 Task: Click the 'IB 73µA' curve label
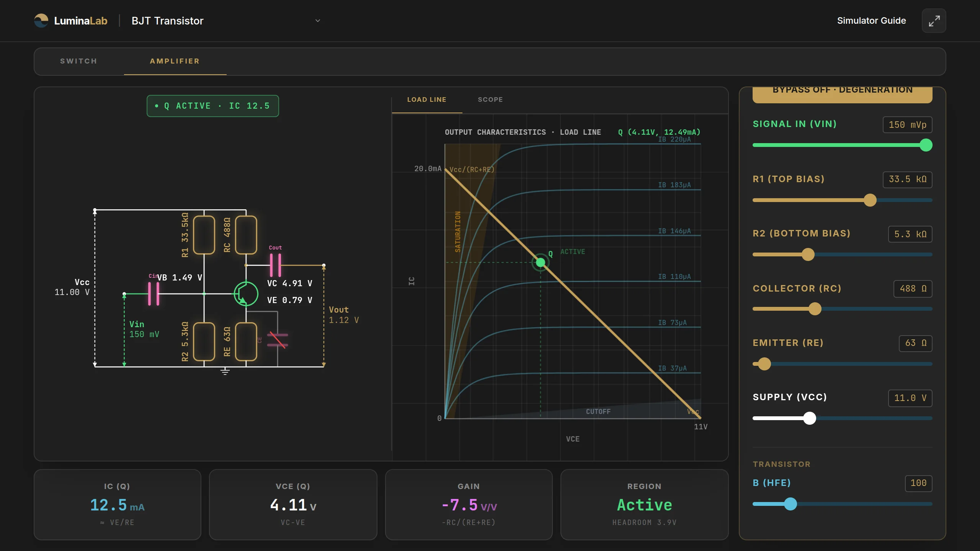pyautogui.click(x=672, y=323)
